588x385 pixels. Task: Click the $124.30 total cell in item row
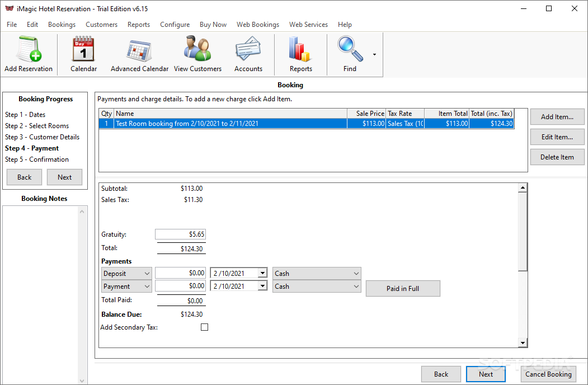tap(491, 124)
